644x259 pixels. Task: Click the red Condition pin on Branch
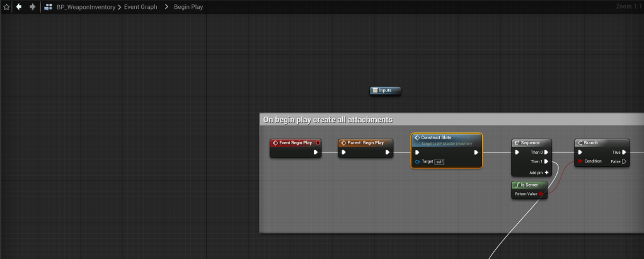tap(580, 161)
